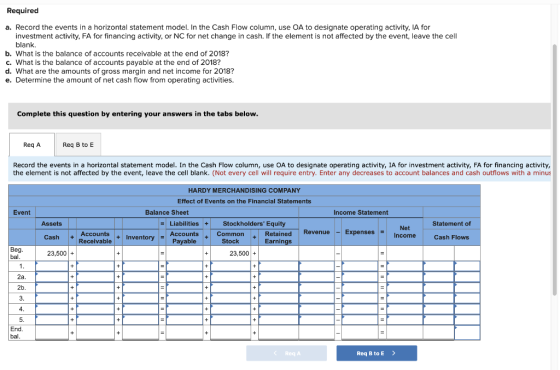Image resolution: width=560 pixels, height=370 pixels.
Task: Open the Req B to E tab
Action: 78,145
